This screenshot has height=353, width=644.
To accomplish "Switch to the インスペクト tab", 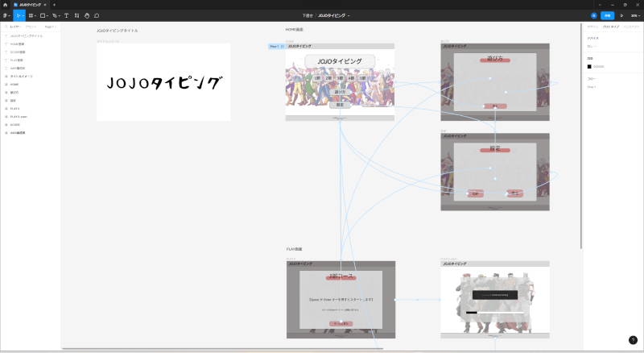I will pyautogui.click(x=631, y=27).
